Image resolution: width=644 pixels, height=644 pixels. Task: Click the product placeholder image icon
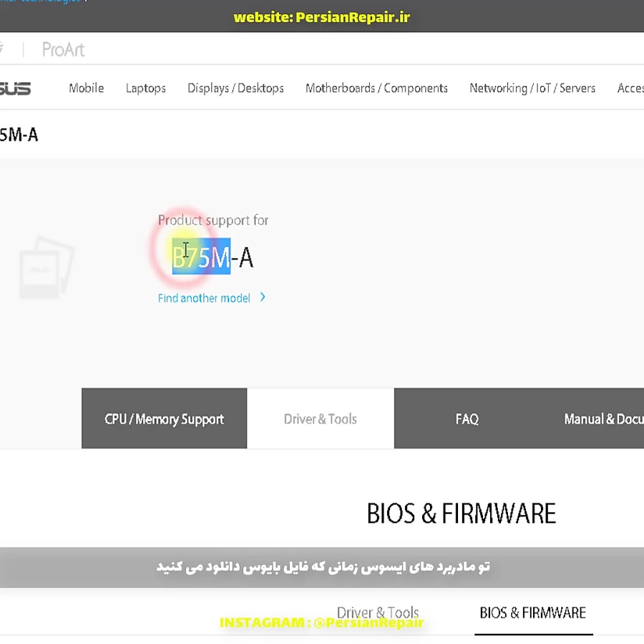(47, 266)
